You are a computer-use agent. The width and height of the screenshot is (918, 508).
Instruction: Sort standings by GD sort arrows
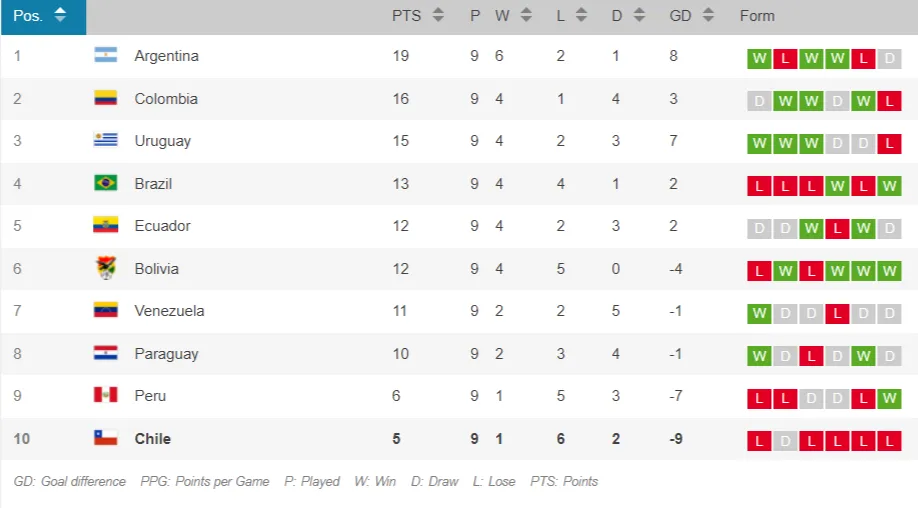click(708, 16)
